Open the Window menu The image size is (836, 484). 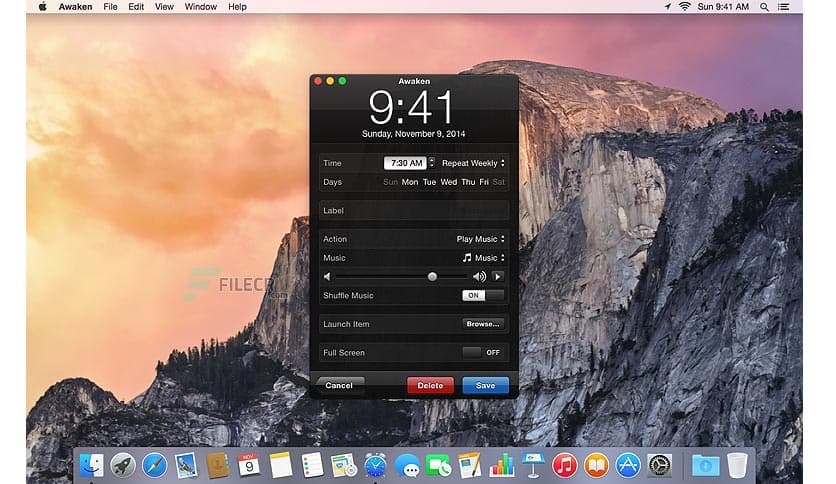point(201,7)
